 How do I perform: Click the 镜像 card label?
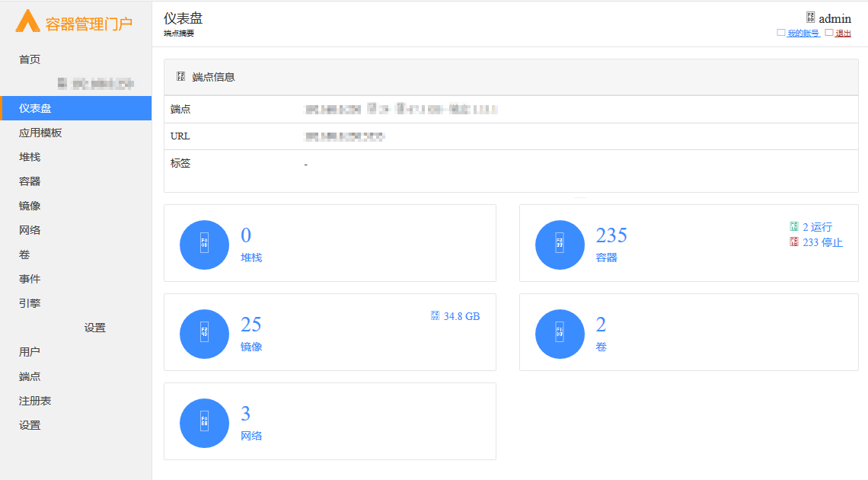coord(251,347)
